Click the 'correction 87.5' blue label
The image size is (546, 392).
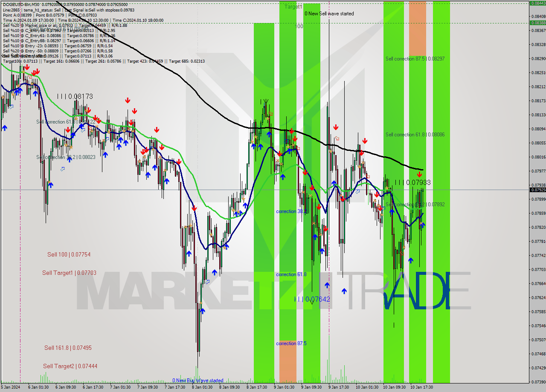pos(291,343)
